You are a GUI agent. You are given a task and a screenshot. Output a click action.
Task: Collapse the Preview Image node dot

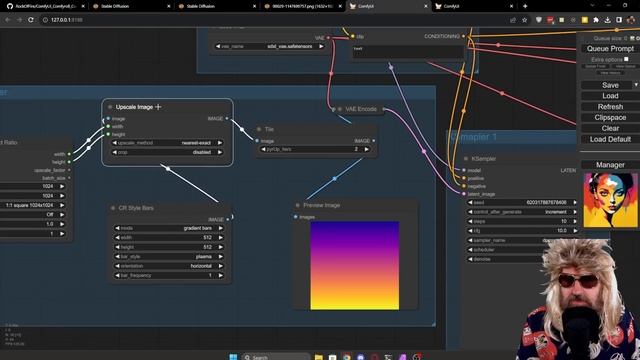[298, 205]
